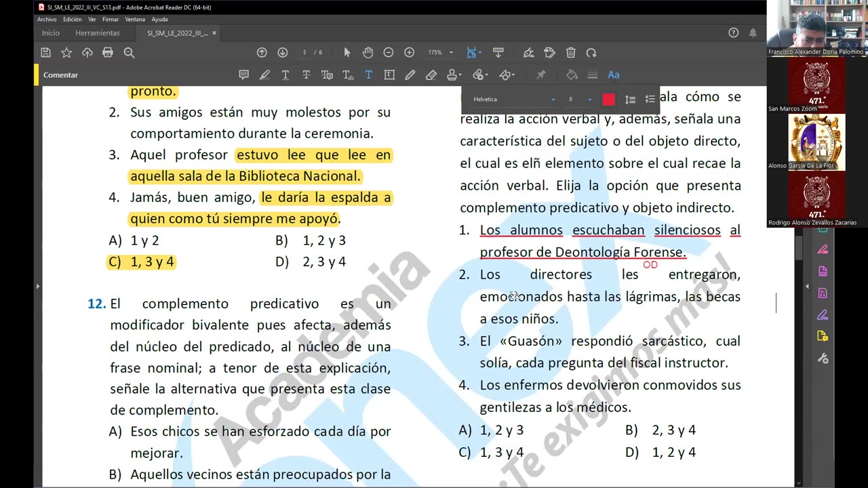868x488 pixels.
Task: Switch to the Herramientas tab
Action: 98,33
